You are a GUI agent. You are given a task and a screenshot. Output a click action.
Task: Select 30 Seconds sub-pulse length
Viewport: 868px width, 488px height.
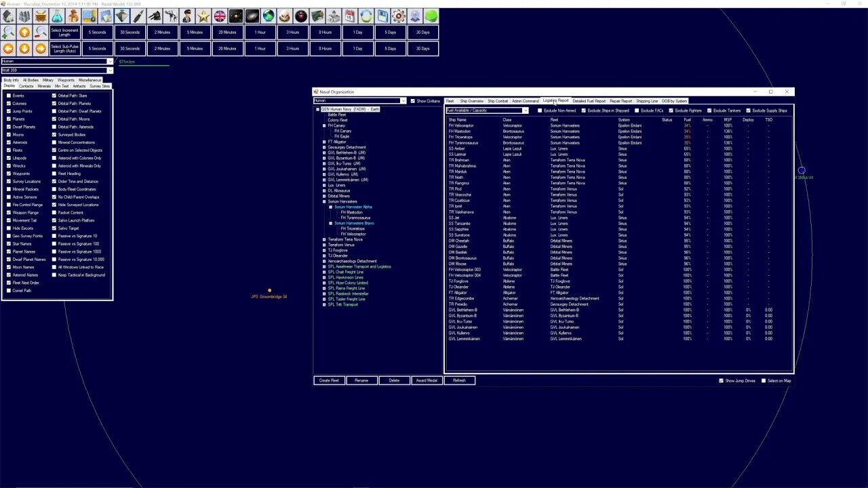(130, 48)
